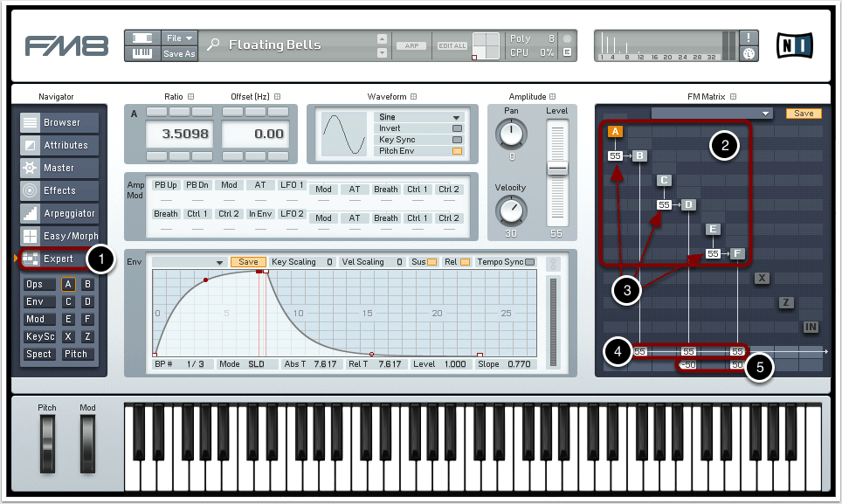Screen dimensions: 842x504
Task: Click the panic exclamation mark icon
Action: [749, 38]
